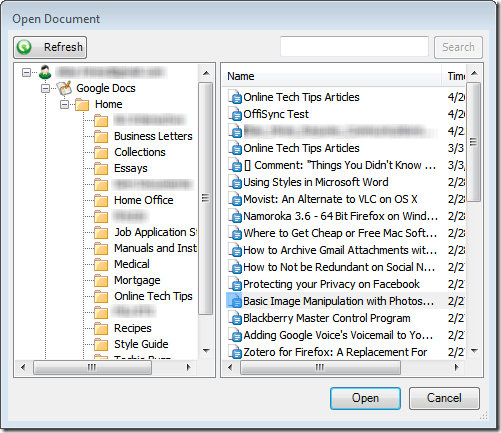Click document icon beside OffiSync Test
Screen dimensions: 501x433
tap(235, 114)
